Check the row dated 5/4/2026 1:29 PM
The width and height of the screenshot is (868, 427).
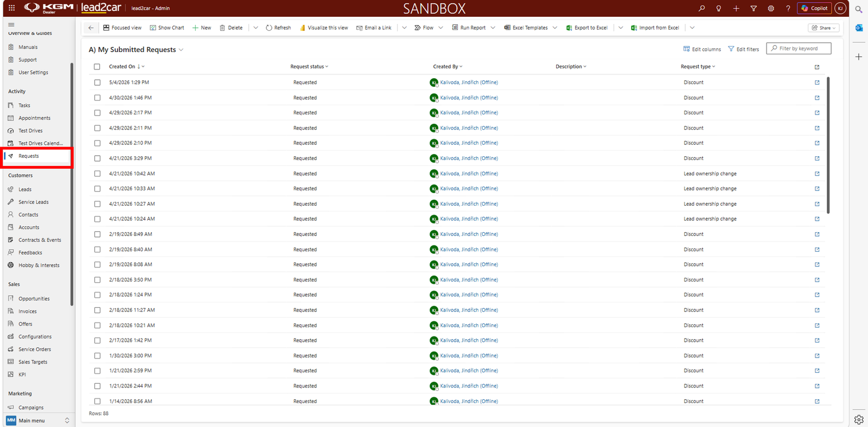coord(97,82)
